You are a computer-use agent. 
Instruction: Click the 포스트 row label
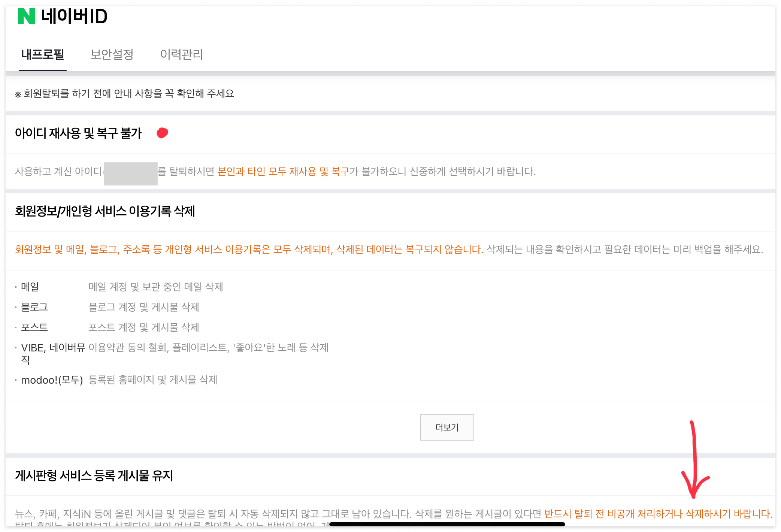[x=34, y=327]
